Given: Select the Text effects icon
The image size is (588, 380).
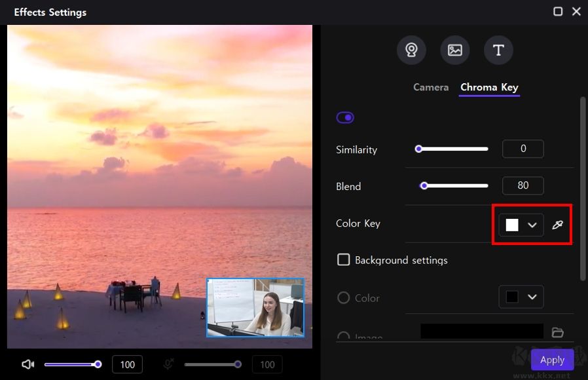Looking at the screenshot, I should (498, 50).
